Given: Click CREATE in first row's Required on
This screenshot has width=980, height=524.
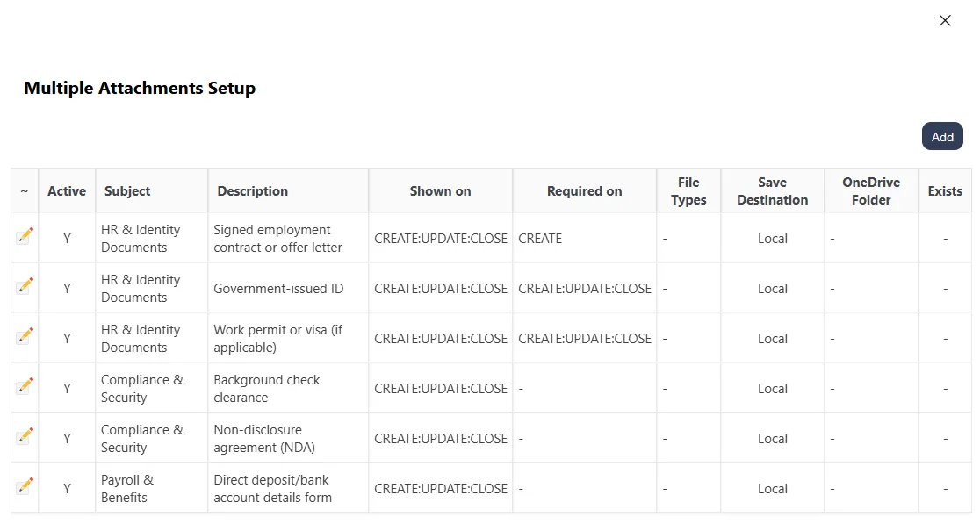Looking at the screenshot, I should [x=540, y=239].
